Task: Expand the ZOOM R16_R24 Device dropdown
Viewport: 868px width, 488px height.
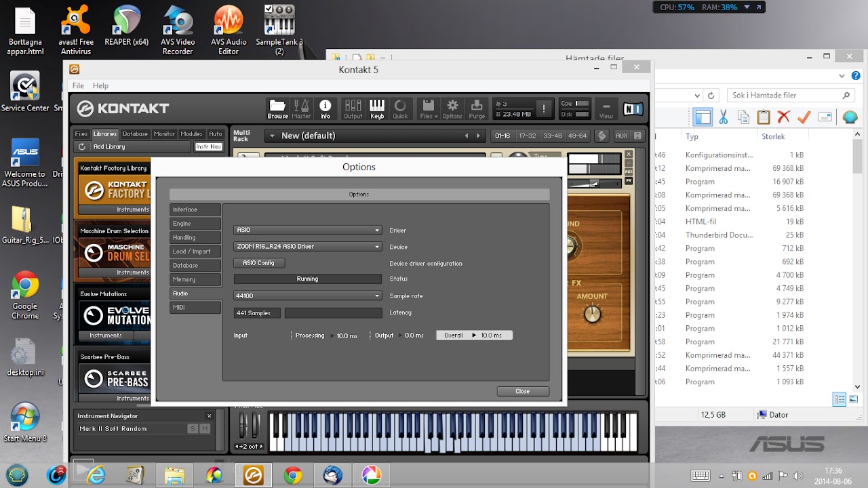Action: [307, 247]
